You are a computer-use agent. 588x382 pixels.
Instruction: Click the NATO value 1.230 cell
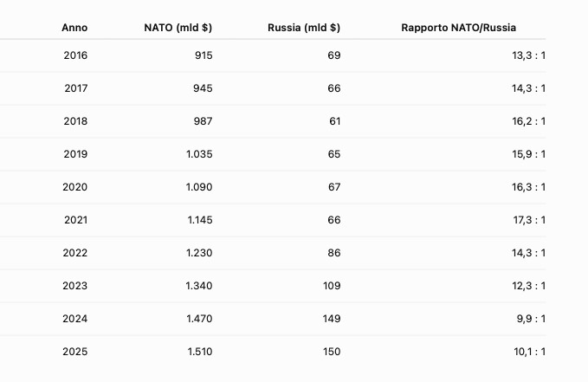click(x=199, y=253)
